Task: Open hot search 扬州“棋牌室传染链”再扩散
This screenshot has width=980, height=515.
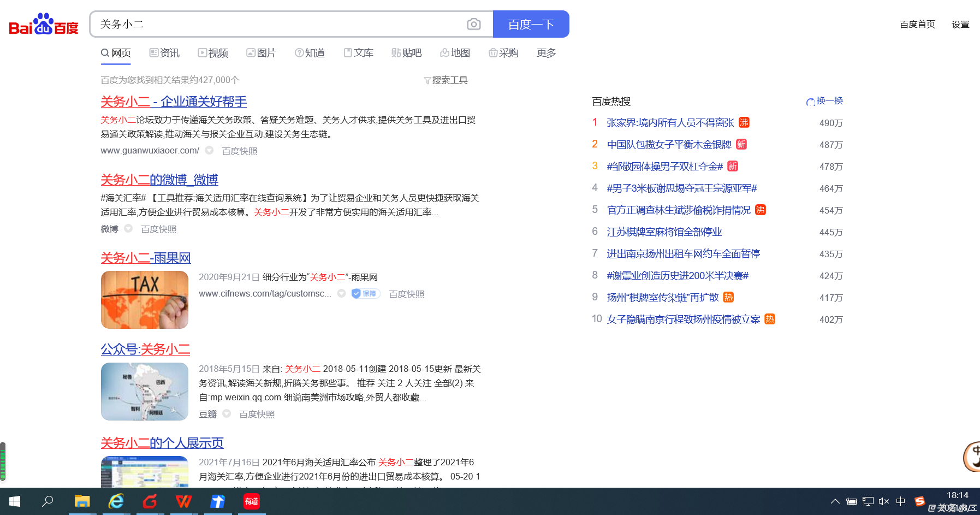Action: click(x=663, y=298)
